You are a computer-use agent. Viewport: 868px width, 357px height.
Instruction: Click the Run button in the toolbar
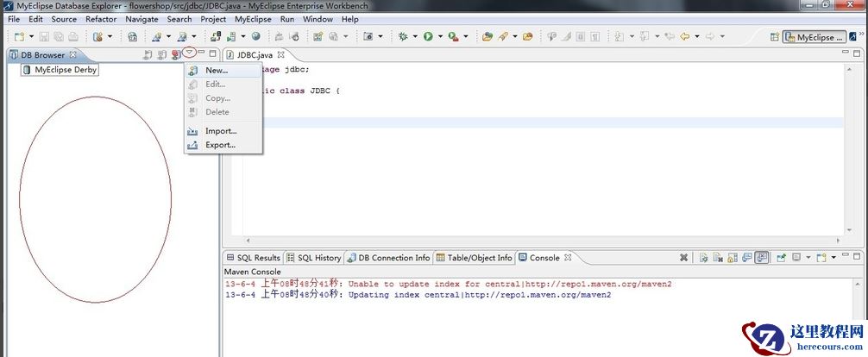tap(427, 37)
